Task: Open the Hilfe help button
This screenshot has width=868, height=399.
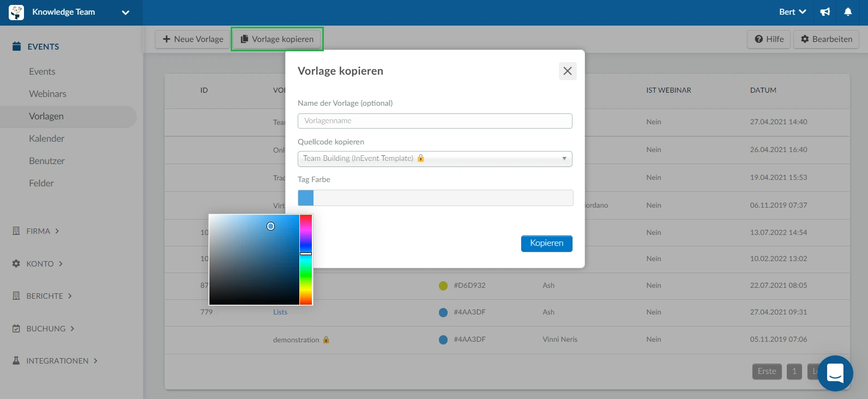Action: pyautogui.click(x=769, y=39)
